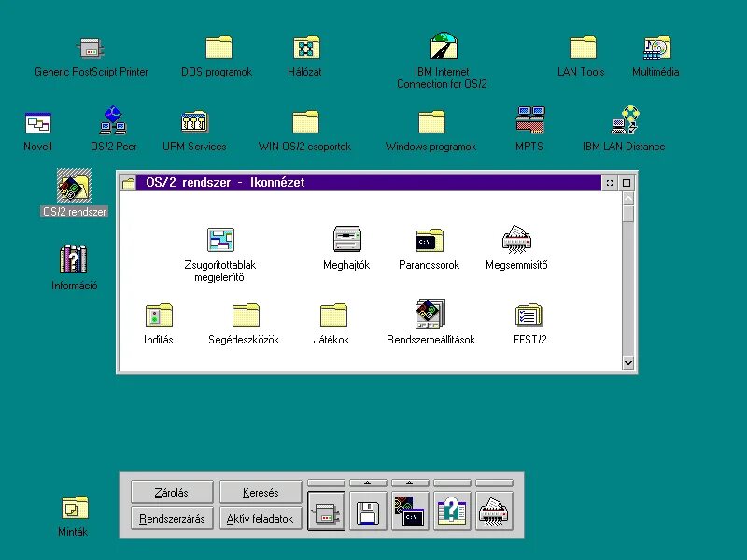Viewport: 747px width, 560px height.
Task: Maximize the OS/2 rendszer window
Action: tap(627, 183)
